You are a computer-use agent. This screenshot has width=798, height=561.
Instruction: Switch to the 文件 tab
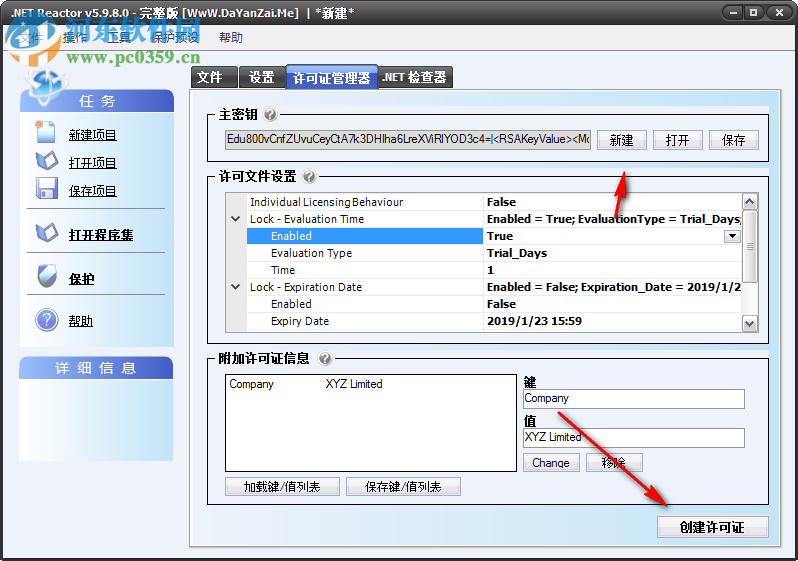point(214,77)
